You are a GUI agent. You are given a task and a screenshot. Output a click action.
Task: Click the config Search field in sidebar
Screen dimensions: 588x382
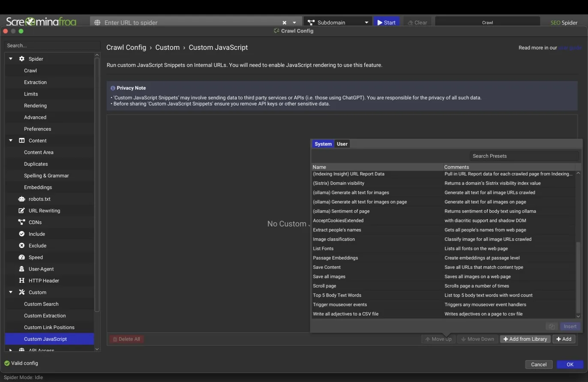click(x=52, y=45)
